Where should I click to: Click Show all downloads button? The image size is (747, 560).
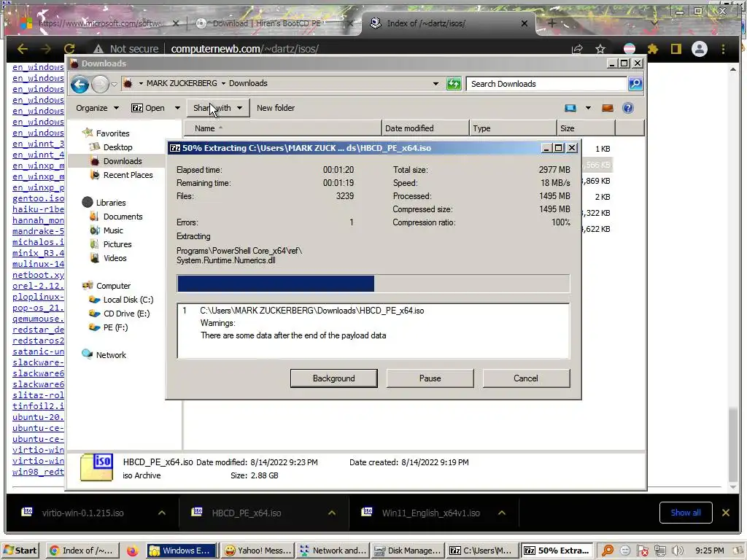(x=686, y=513)
